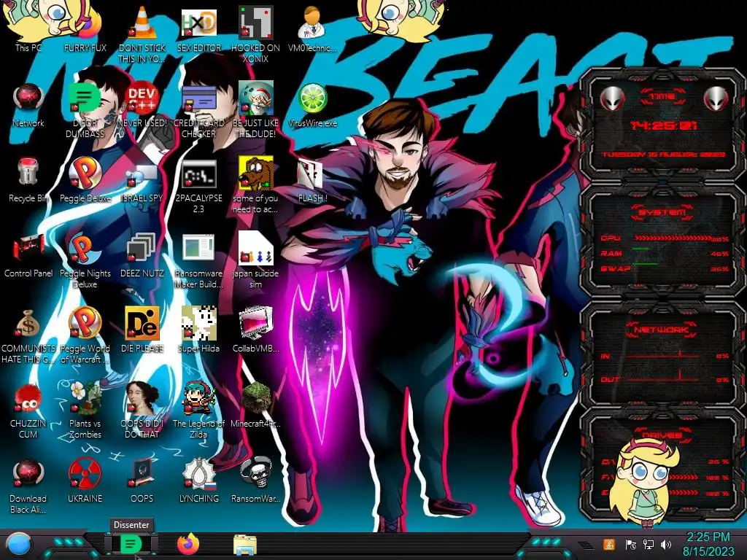Viewport: 747px width, 560px height.
Task: Launch Peggle Nights Deluxe shortcut
Action: pos(85,259)
